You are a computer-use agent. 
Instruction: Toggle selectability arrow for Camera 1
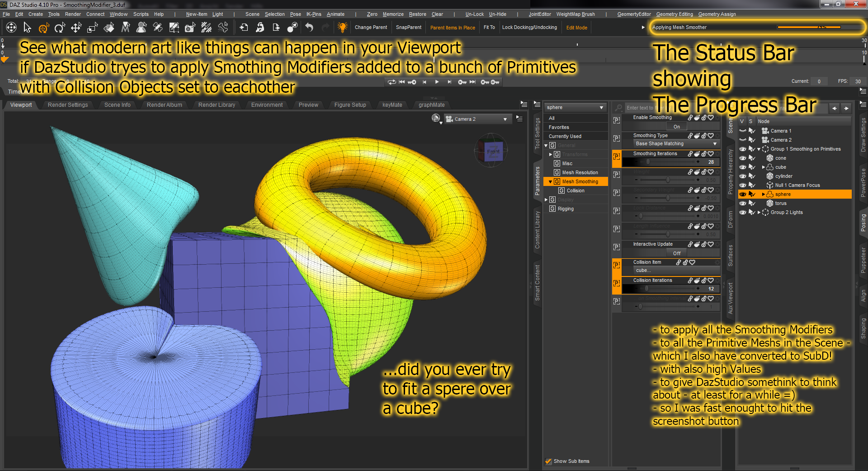[x=752, y=131]
